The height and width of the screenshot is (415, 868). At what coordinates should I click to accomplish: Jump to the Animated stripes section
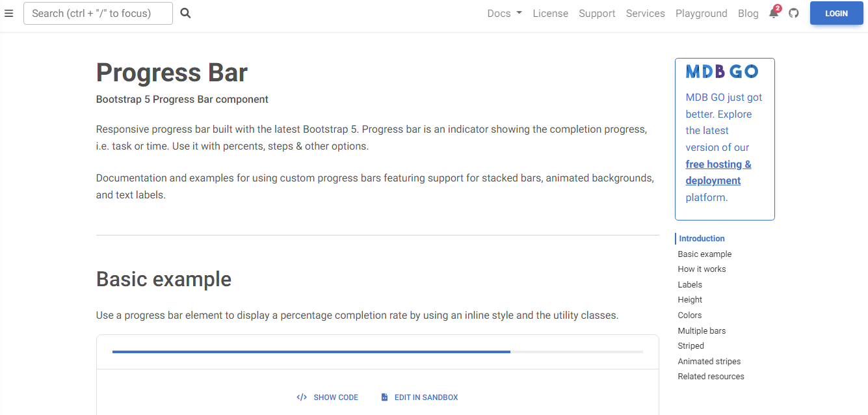pos(709,361)
